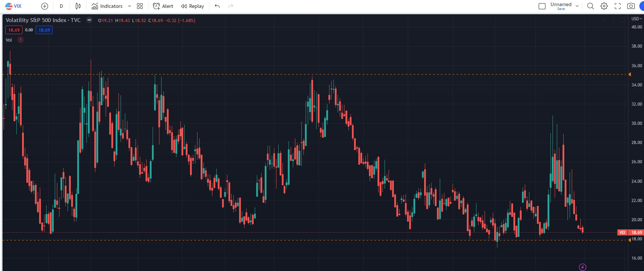Click the 22.00 price scale label

[637, 201]
